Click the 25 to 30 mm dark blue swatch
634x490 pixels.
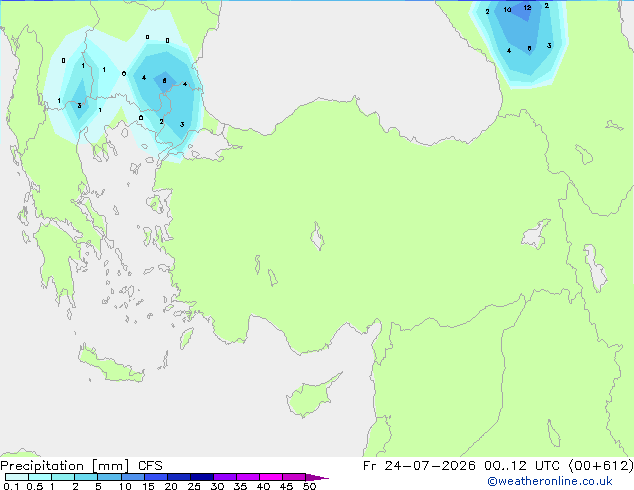[202, 477]
